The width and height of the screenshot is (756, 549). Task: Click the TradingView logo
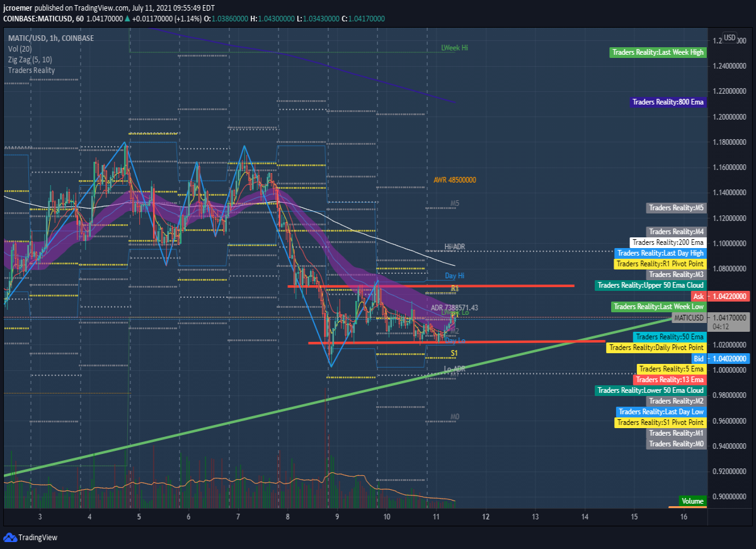(x=30, y=537)
